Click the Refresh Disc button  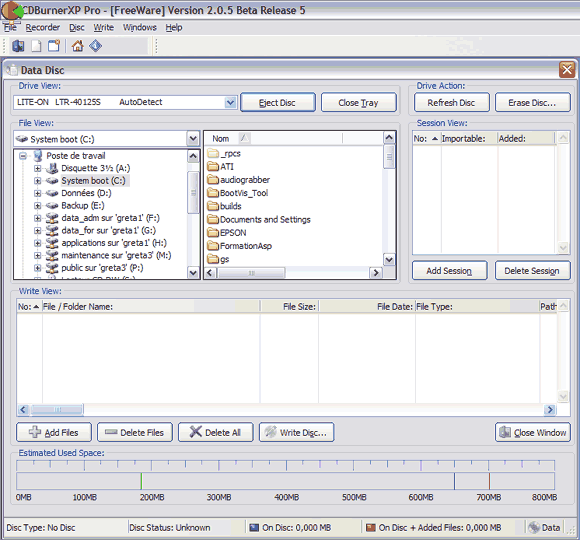pos(452,102)
